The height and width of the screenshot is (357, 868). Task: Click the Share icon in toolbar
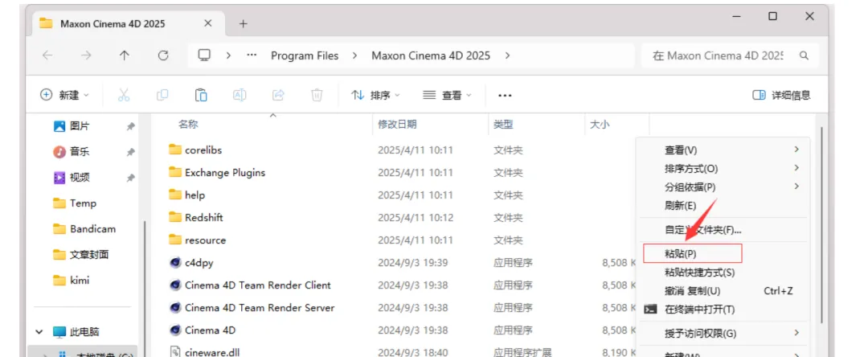tap(278, 95)
